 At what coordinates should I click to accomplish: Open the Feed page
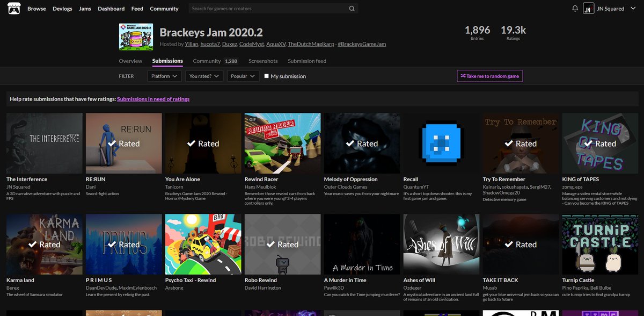137,9
